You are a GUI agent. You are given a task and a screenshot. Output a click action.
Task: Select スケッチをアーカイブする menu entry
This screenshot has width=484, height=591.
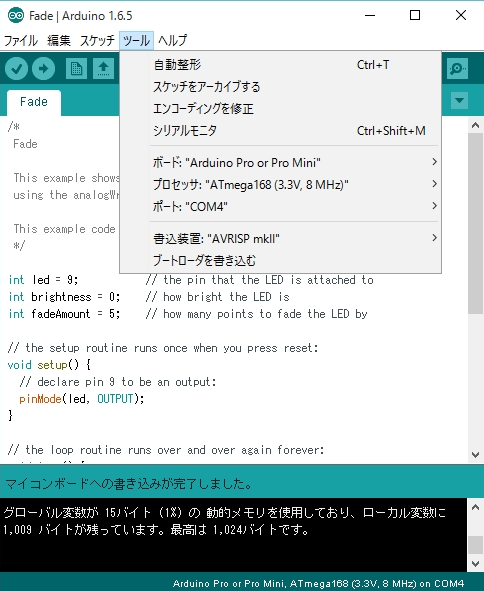[x=280, y=87]
